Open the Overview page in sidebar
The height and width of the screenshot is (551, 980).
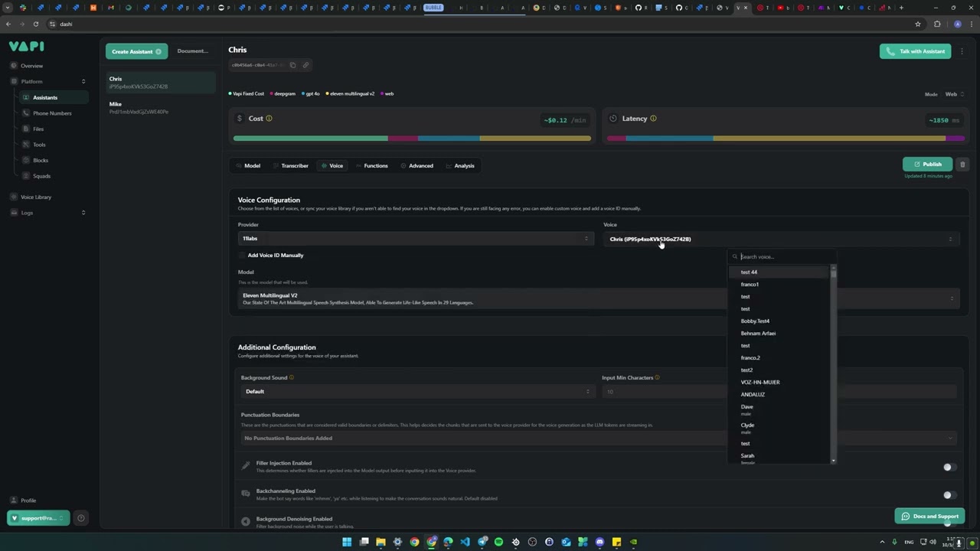point(31,66)
